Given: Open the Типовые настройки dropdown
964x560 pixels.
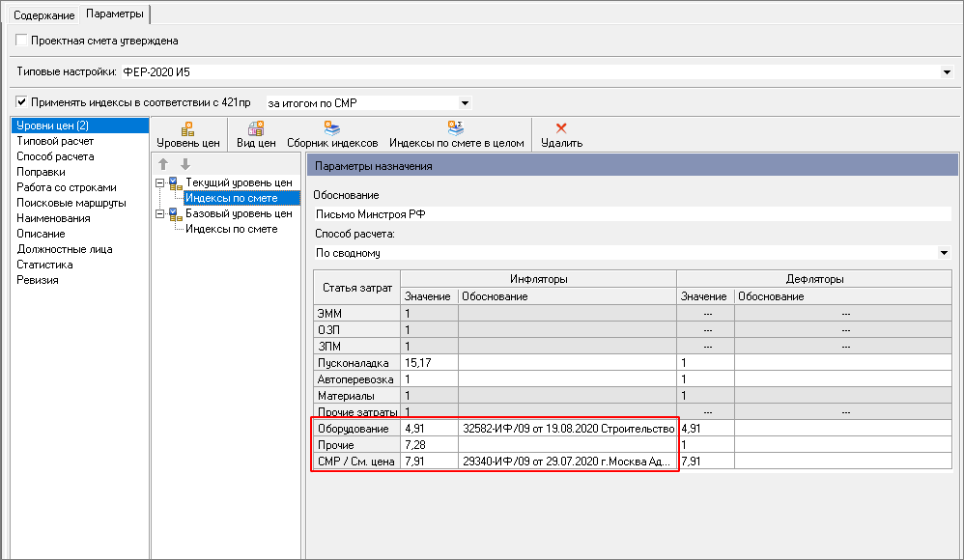Looking at the screenshot, I should [946, 71].
